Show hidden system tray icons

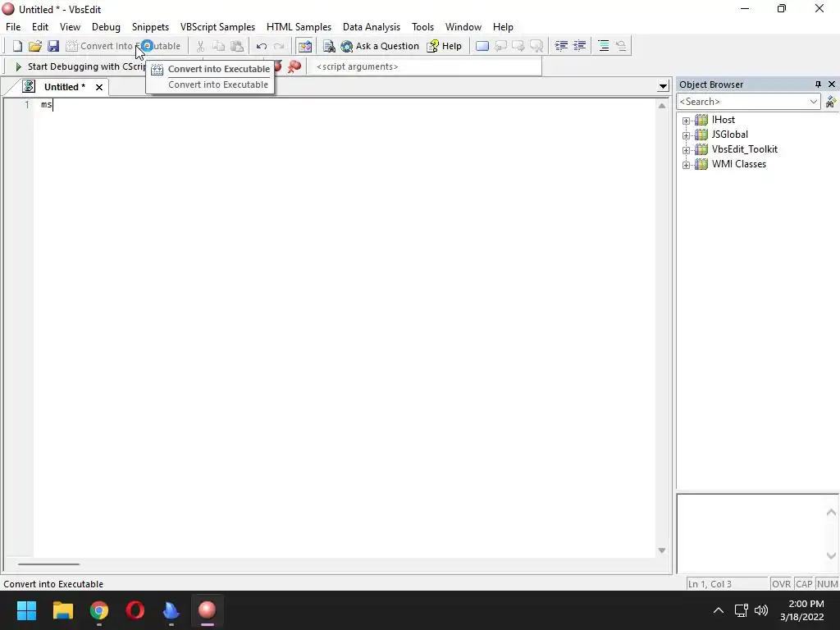pos(719,610)
